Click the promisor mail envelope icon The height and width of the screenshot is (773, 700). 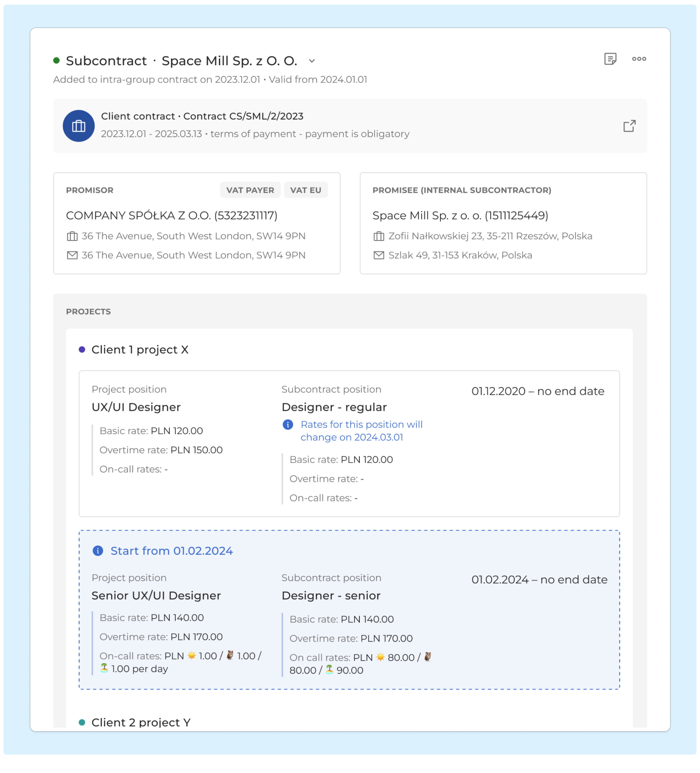click(72, 255)
